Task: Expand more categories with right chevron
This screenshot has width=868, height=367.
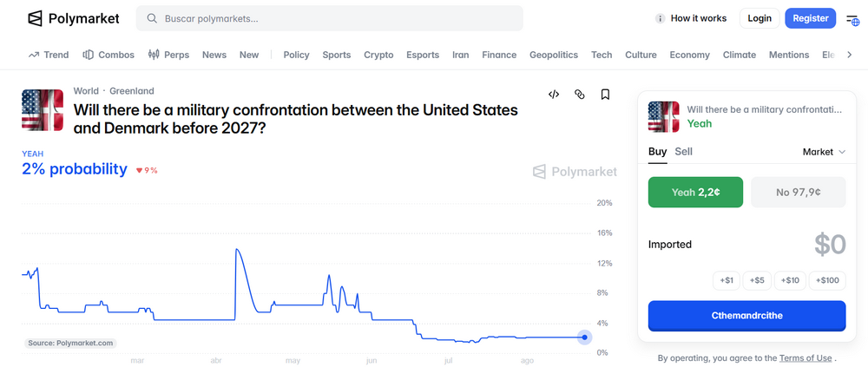Action: [x=850, y=55]
